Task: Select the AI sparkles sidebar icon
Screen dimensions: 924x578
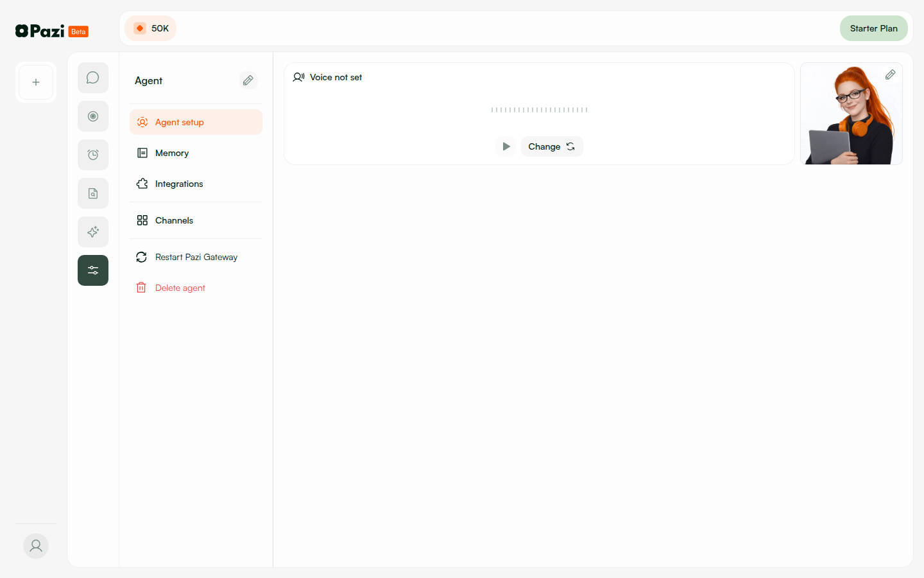Action: pos(92,231)
